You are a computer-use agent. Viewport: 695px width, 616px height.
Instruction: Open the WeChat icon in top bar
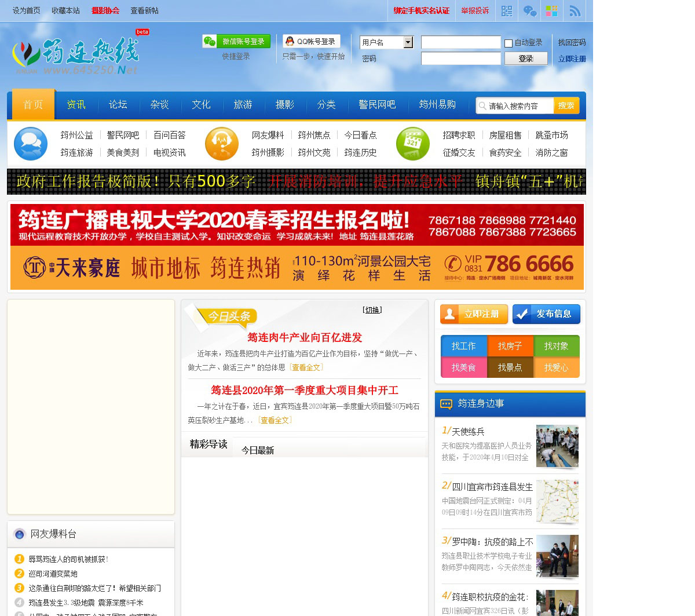(529, 11)
